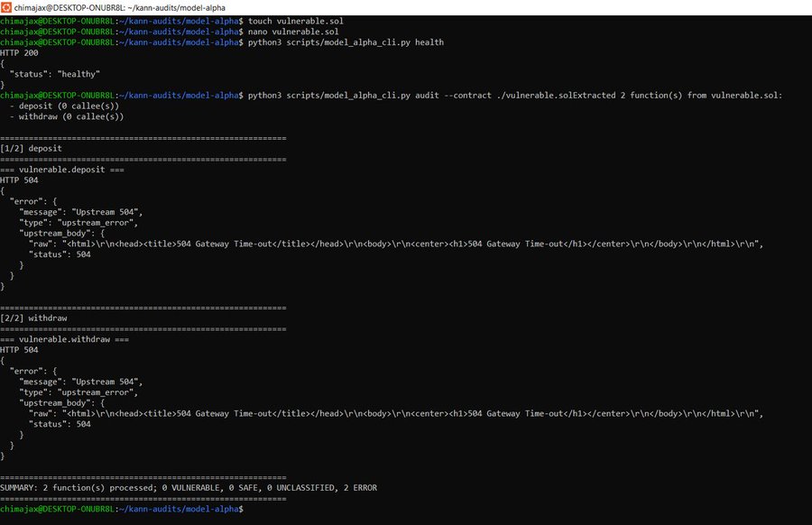
Task: Click 'HTTP 504' under vulnerable.deposit
Action: point(19,180)
